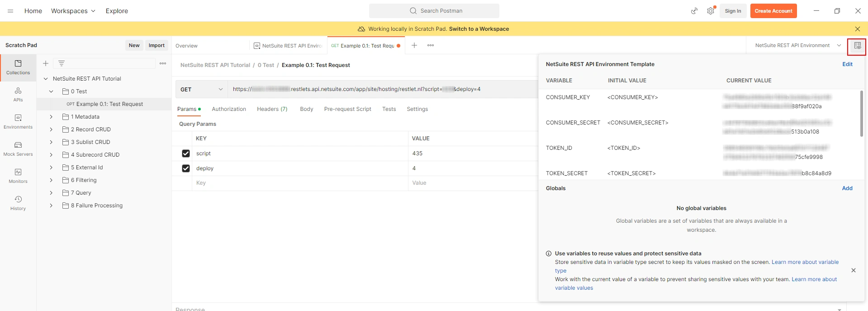Open the APIs sidebar section
This screenshot has width=868, height=311.
18,95
